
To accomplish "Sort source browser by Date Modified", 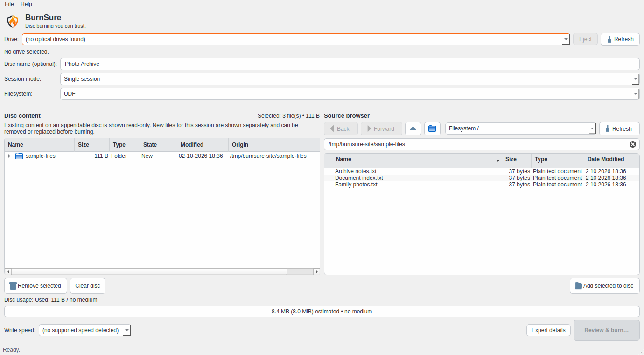I will 611,160.
